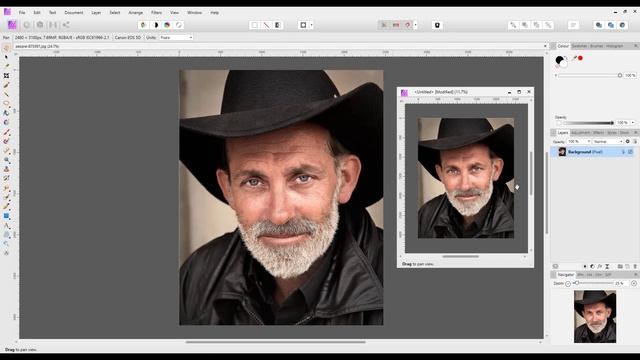Switch to Develop Persona icon
Viewport: 640px width, 360px height.
(x=40, y=25)
